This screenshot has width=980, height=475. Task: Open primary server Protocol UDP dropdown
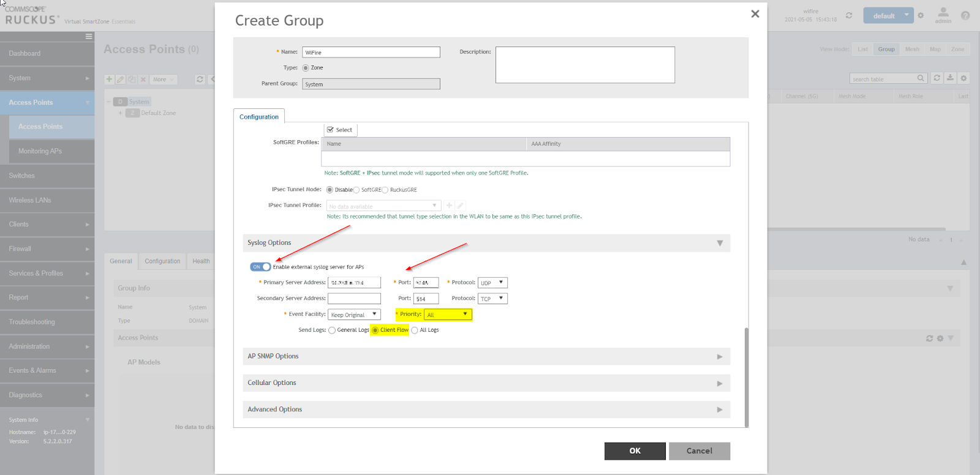point(492,283)
